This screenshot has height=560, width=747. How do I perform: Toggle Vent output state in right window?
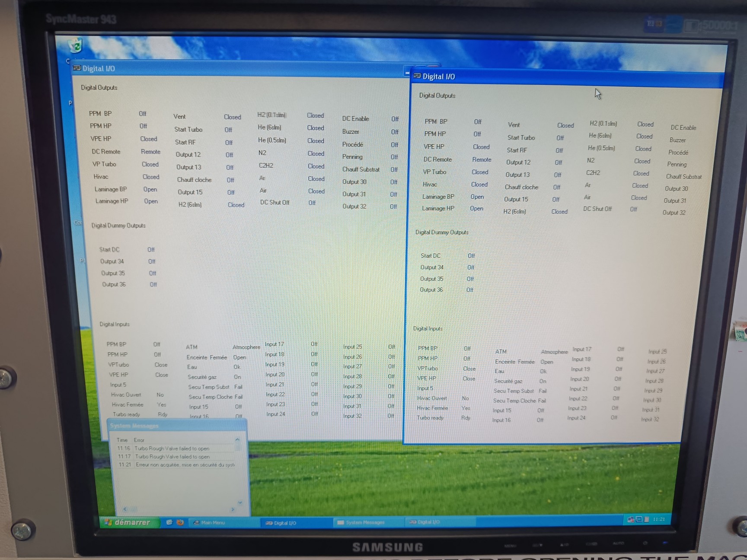point(565,125)
